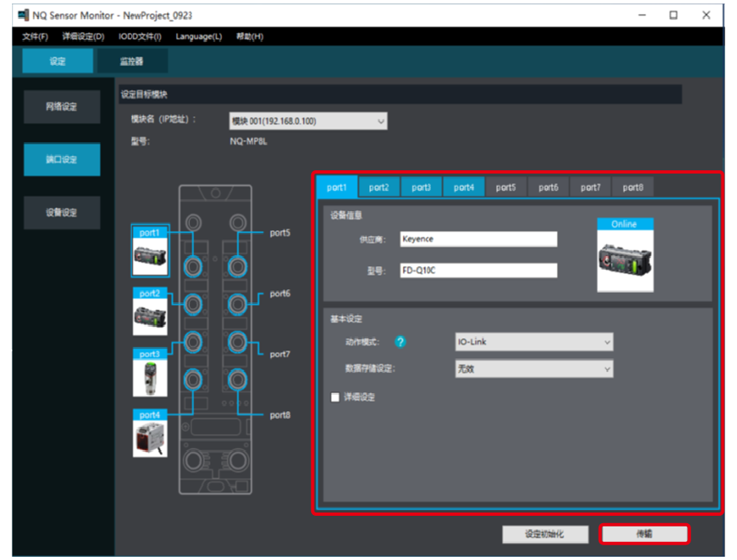Image resolution: width=737 pixels, height=560 pixels.
Task: Open the 数据存储设定 dropdown
Action: pos(533,369)
